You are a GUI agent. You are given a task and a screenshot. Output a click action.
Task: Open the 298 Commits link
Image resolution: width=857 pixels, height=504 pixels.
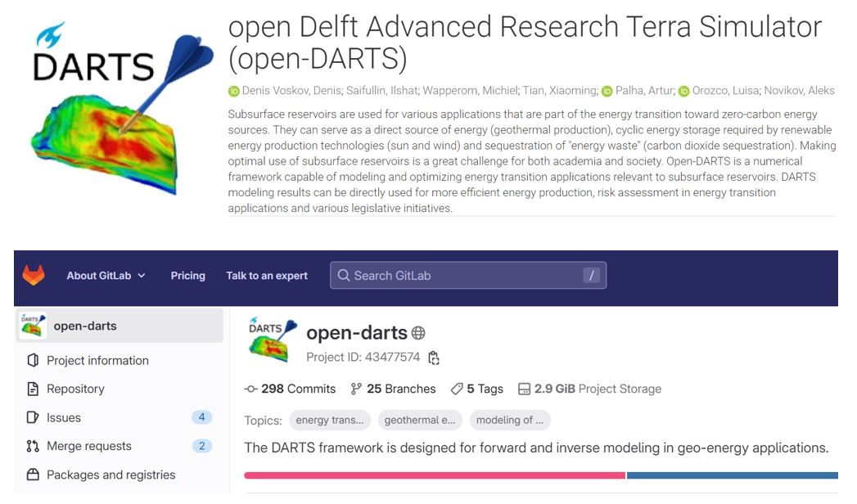click(291, 389)
